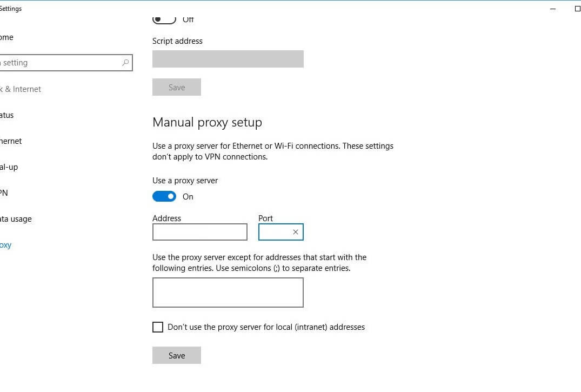Click into the proxy Address field

199,232
